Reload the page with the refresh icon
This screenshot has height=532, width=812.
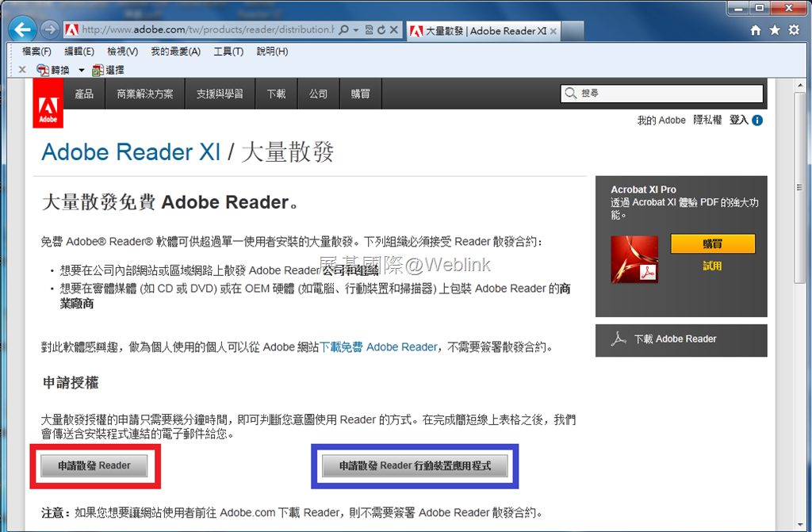[381, 30]
